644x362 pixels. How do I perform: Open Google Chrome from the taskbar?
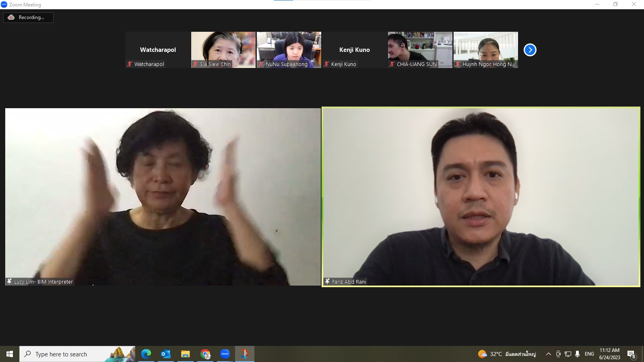205,354
